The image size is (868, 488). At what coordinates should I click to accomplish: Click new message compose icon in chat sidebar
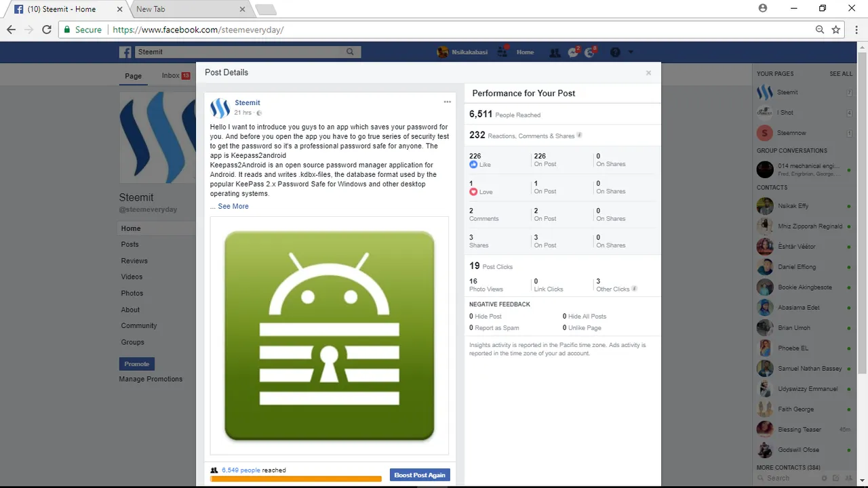[x=835, y=478]
